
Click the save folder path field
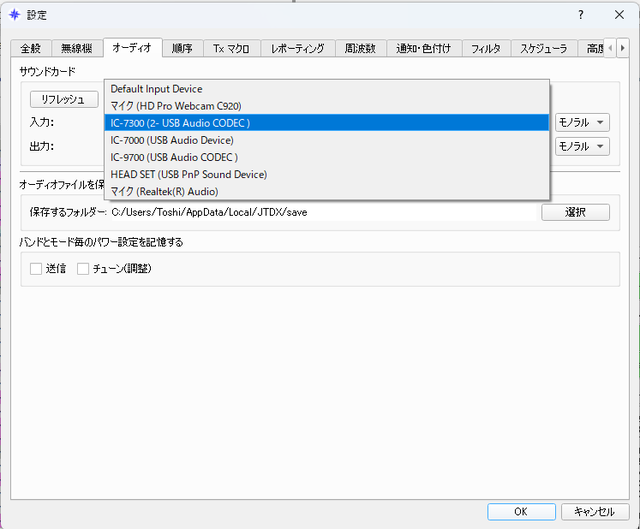tap(323, 212)
